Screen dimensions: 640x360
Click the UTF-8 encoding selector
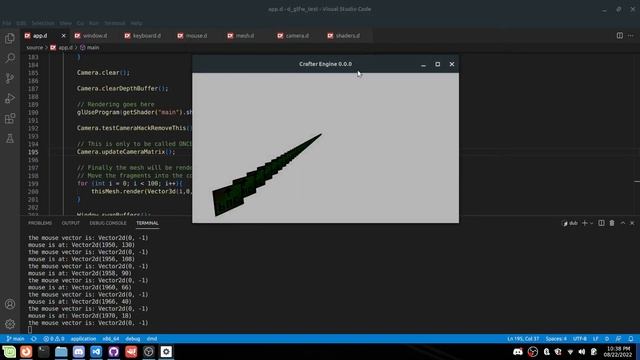(x=580, y=339)
